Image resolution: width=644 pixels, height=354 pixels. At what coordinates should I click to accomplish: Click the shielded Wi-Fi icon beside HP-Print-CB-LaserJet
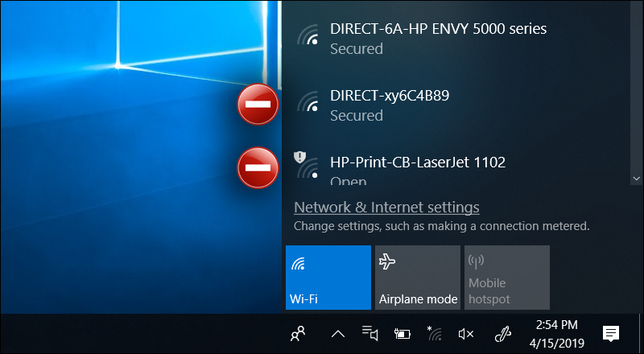307,165
